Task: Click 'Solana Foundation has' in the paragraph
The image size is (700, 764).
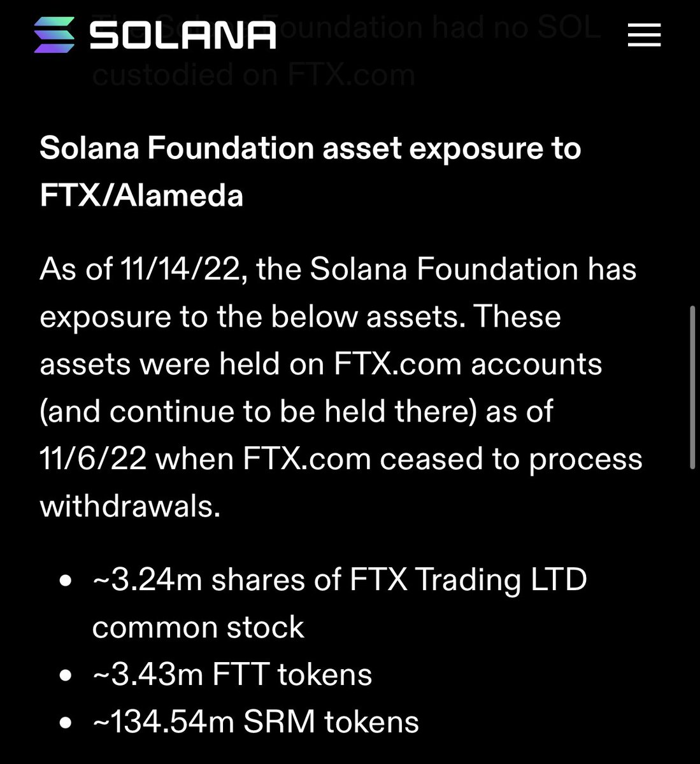Action: coord(473,269)
